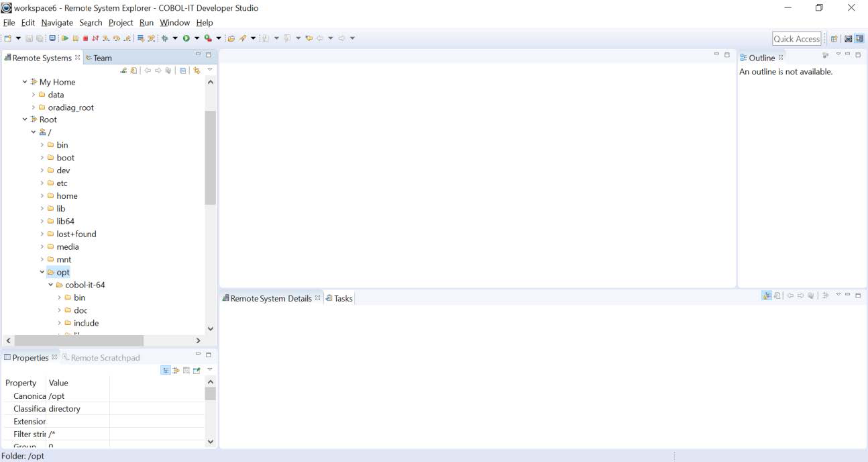
Task: Click the Remote Systems vertical scrollbar thumb
Action: [210, 157]
